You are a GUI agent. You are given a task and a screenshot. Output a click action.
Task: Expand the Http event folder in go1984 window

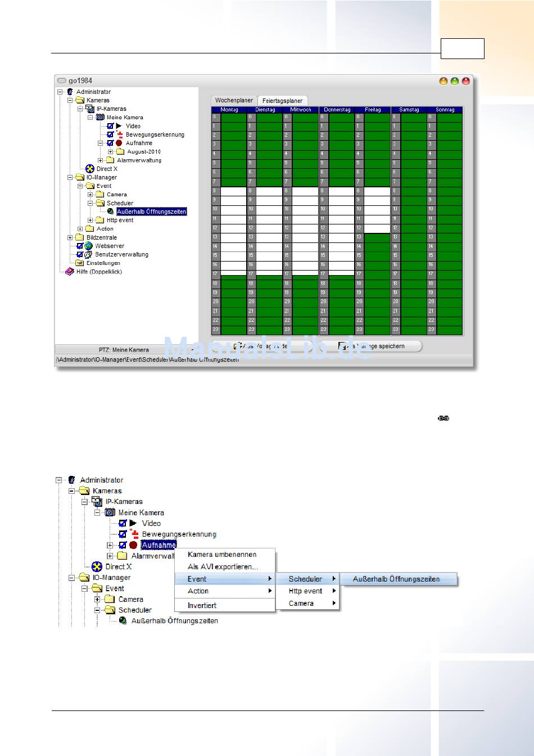point(90,220)
